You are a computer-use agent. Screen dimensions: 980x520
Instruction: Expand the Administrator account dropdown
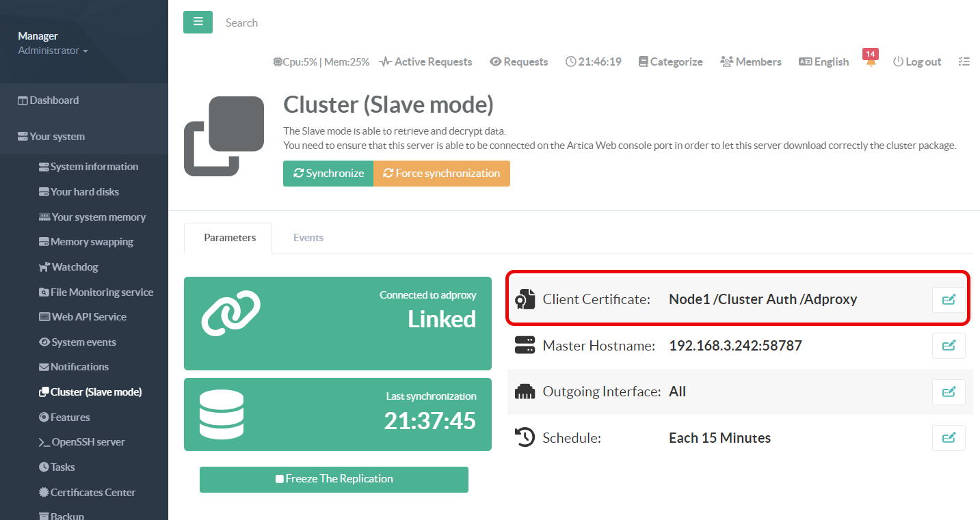click(x=53, y=51)
